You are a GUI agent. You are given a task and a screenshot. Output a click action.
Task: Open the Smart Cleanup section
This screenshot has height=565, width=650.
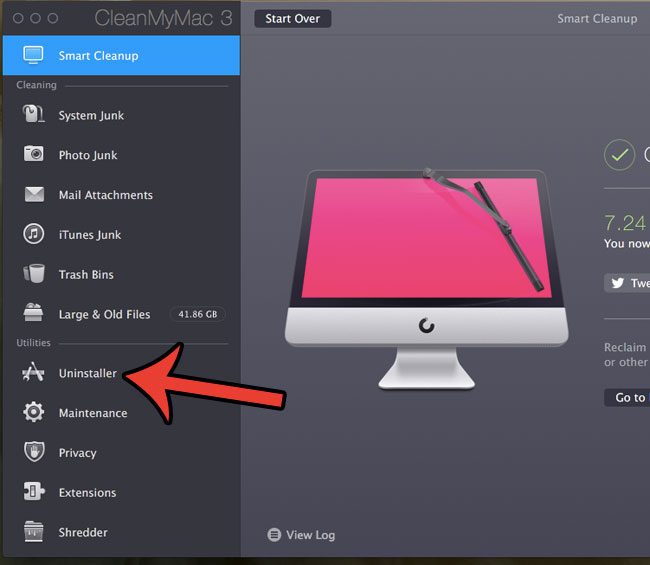(x=121, y=55)
